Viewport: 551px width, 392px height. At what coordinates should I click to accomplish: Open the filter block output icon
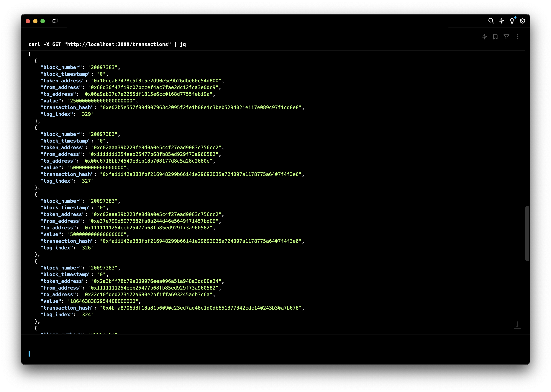[x=506, y=37]
